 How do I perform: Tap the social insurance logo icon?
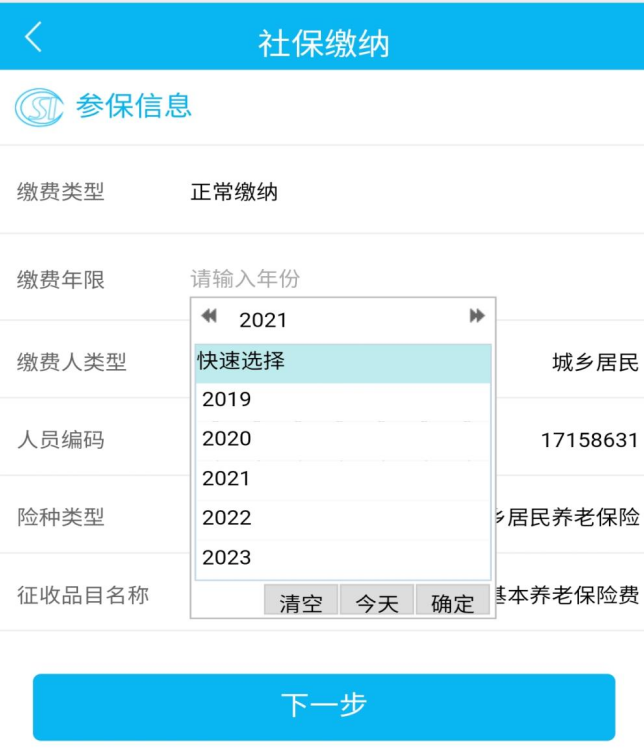coord(39,107)
